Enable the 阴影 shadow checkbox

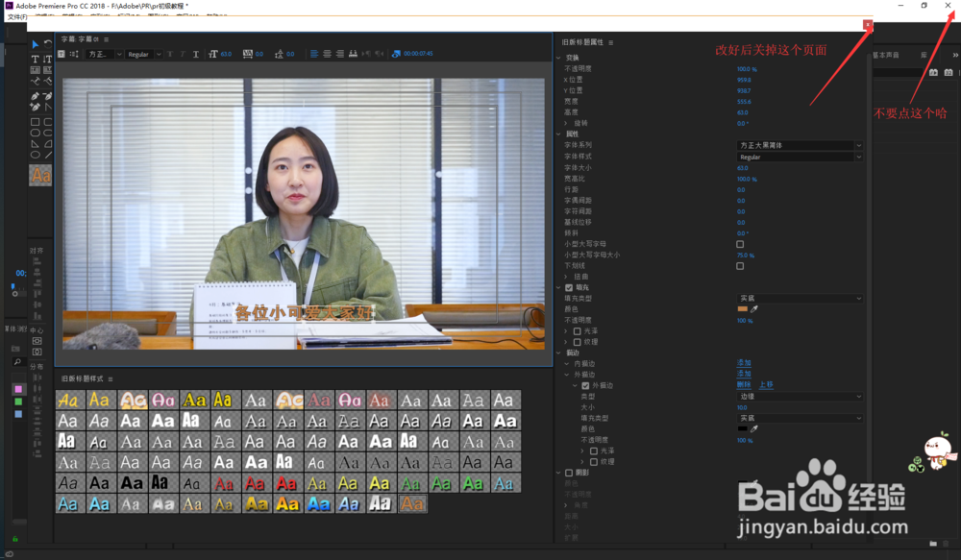pos(569,473)
